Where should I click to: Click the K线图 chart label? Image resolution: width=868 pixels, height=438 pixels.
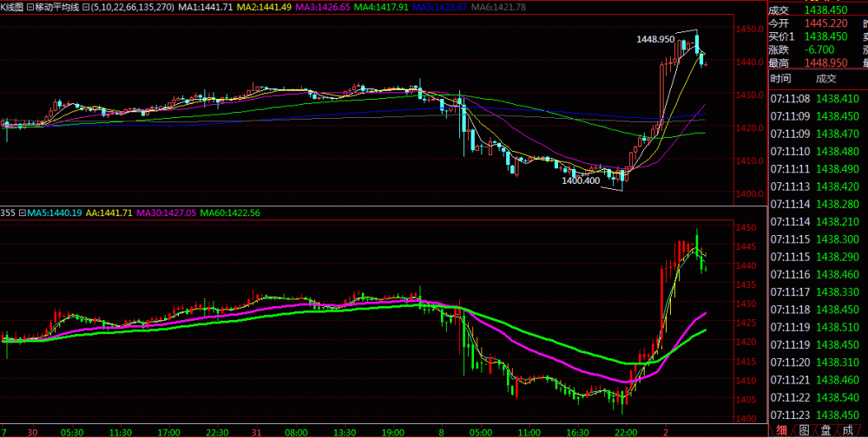click(x=12, y=7)
